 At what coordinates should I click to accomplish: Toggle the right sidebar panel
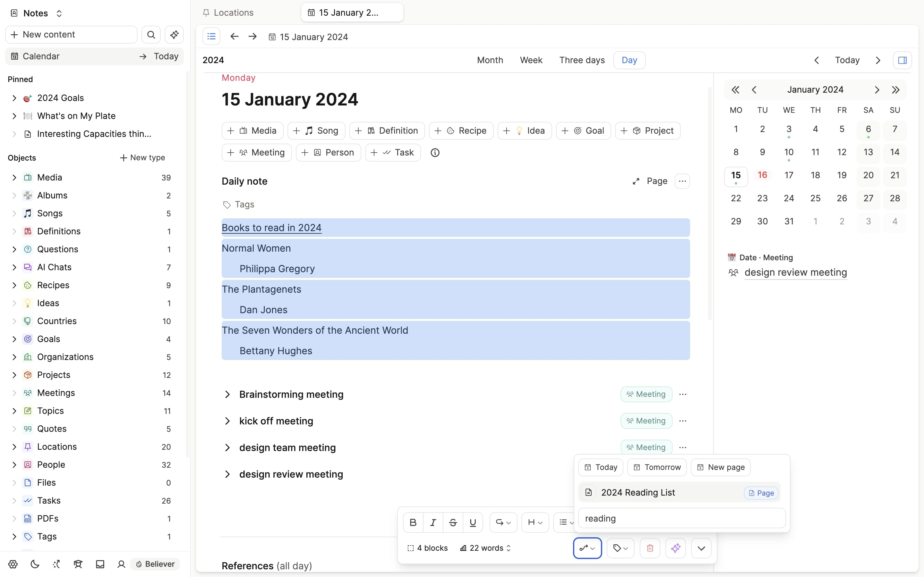[x=902, y=60]
